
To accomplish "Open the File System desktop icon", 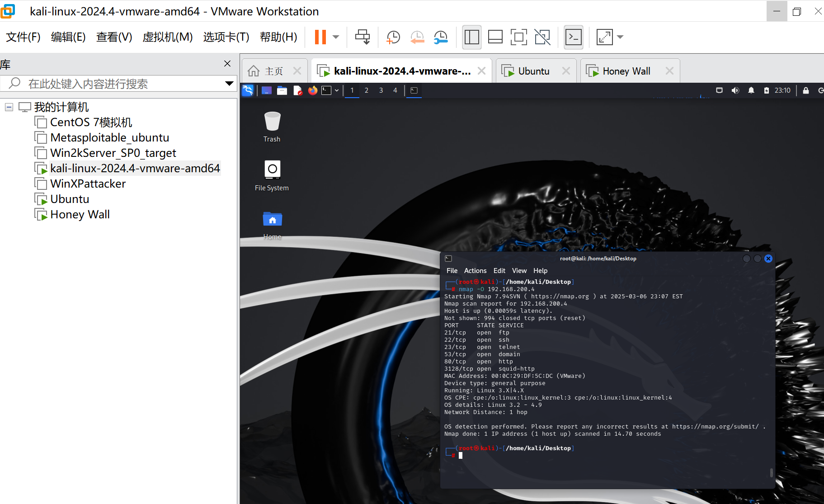I will [x=272, y=176].
